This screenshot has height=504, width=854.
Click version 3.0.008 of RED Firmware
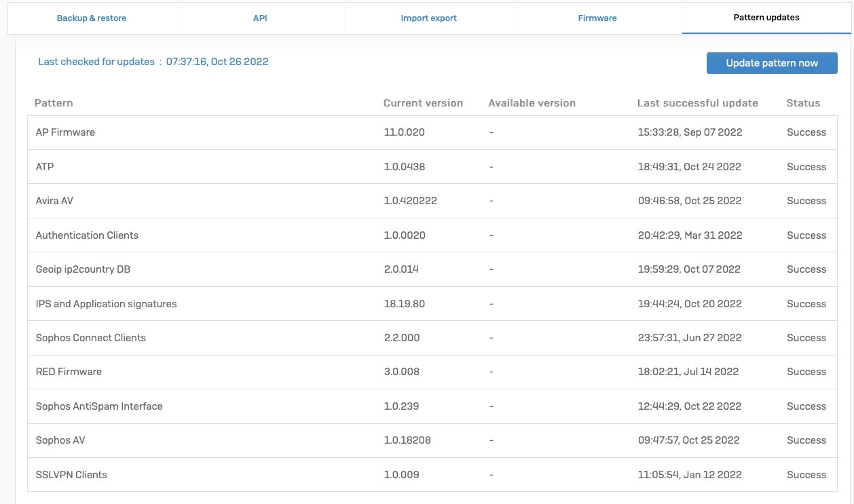click(401, 372)
